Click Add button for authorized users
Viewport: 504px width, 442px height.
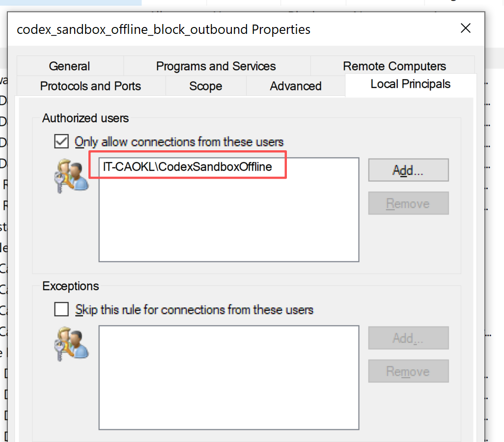[408, 170]
